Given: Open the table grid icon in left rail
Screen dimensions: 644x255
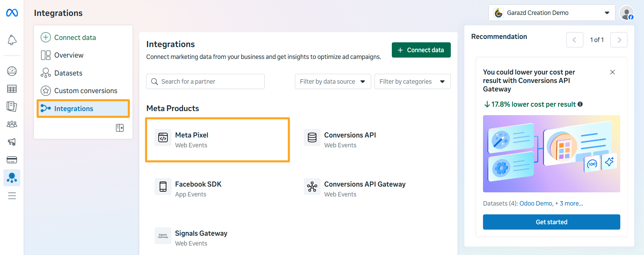Looking at the screenshot, I should tap(12, 89).
